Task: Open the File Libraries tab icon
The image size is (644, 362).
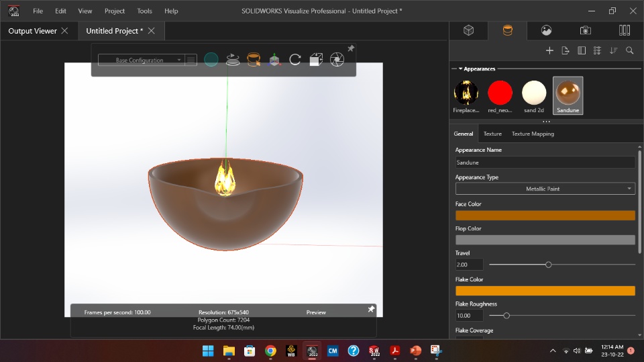Action: tap(624, 30)
